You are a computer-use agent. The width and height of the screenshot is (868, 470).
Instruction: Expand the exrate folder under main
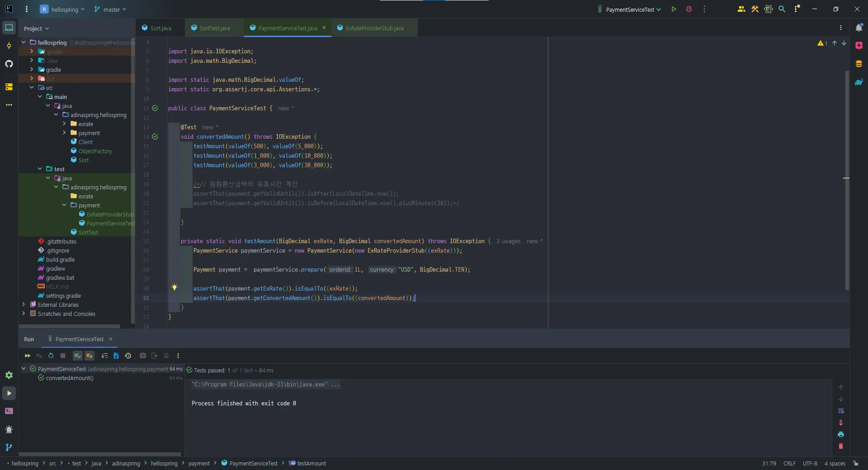(x=64, y=124)
